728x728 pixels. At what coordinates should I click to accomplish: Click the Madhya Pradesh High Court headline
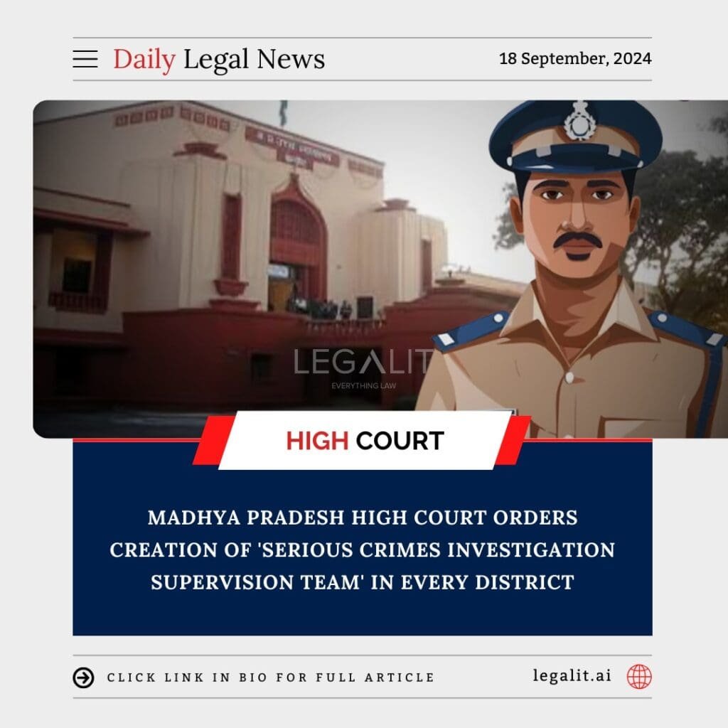[x=363, y=550]
